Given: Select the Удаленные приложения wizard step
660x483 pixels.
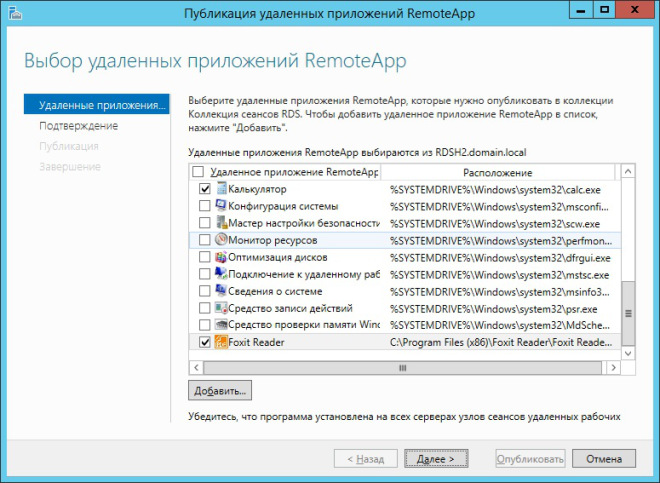Looking at the screenshot, I should point(98,105).
